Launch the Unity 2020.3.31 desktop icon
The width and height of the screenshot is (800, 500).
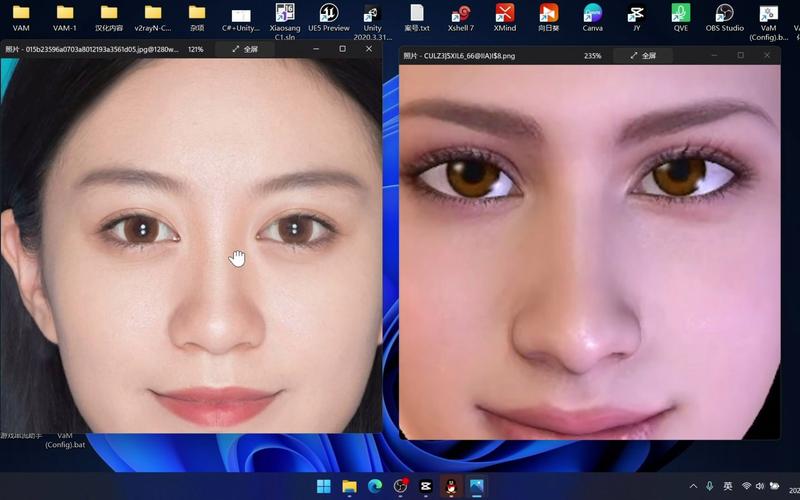point(372,15)
